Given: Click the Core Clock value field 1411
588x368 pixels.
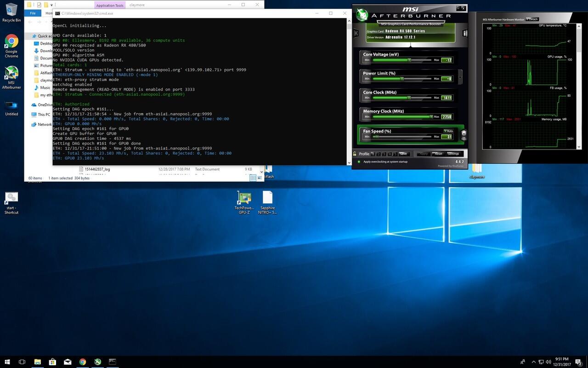Looking at the screenshot, I should tap(447, 98).
